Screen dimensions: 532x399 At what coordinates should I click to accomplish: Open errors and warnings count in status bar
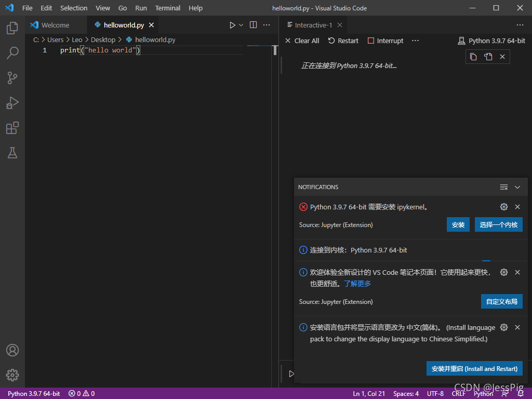(x=82, y=394)
